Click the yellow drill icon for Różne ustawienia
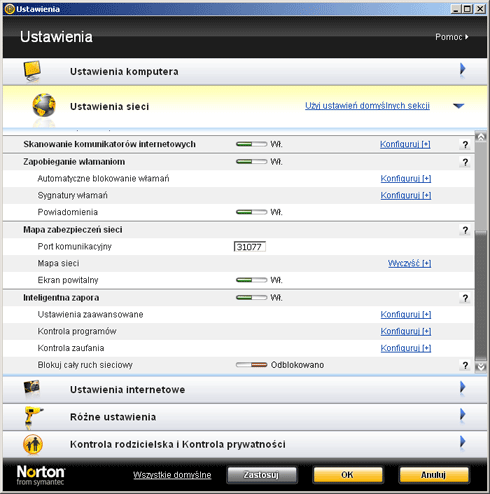The height and width of the screenshot is (494, 490). click(33, 416)
